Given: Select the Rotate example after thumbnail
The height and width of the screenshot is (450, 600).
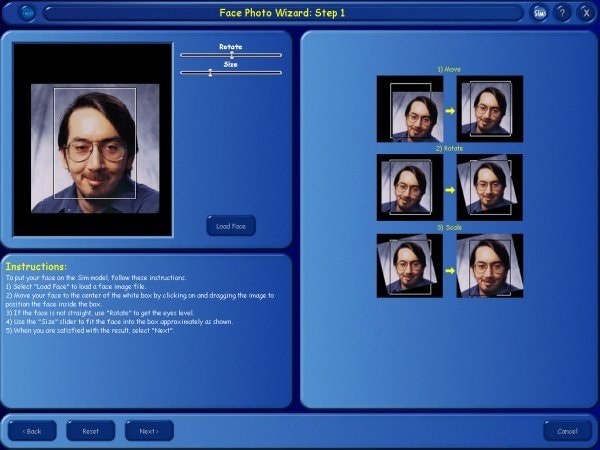Looking at the screenshot, I should pos(489,187).
